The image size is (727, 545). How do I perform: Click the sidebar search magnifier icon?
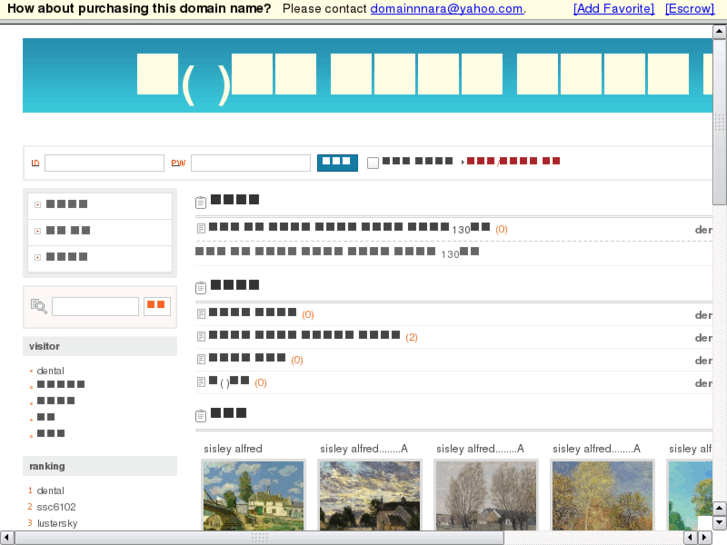click(38, 307)
